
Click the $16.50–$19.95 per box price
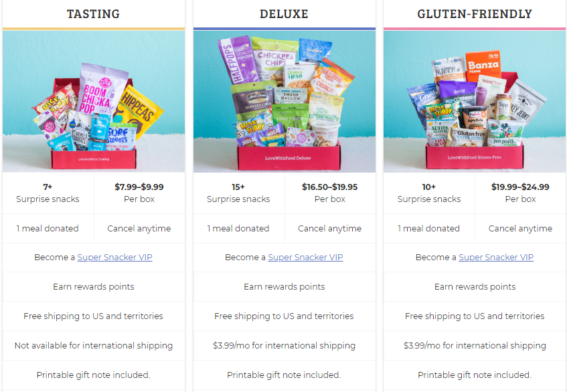click(330, 193)
